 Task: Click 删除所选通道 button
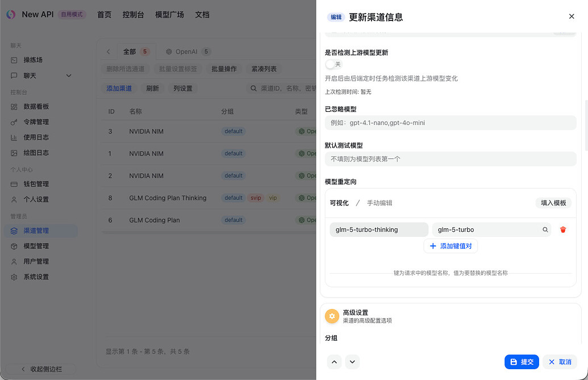125,69
